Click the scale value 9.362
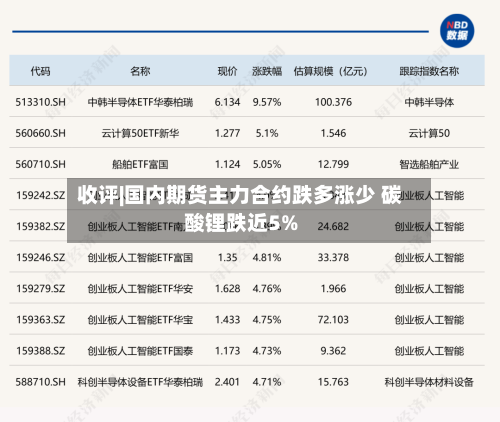500x422 pixels. pos(333,351)
